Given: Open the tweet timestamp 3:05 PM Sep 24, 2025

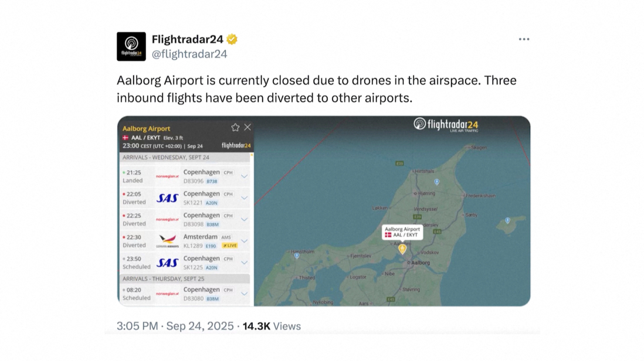Looking at the screenshot, I should 175,326.
